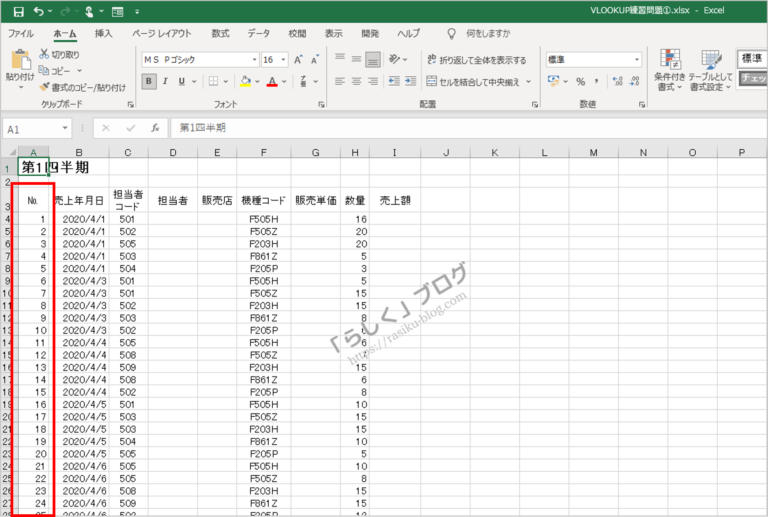Open conditional formatting (条件付き書式)
This screenshot has width=768, height=517.
click(670, 70)
